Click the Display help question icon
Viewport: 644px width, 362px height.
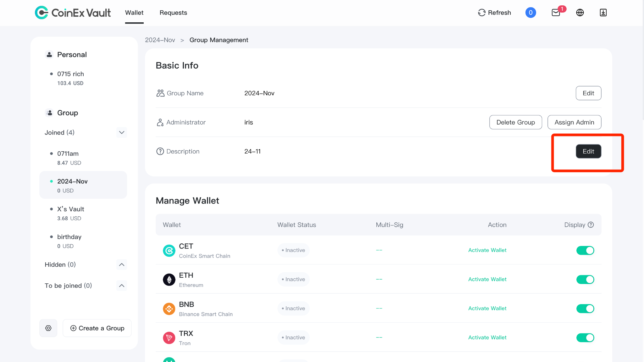click(x=591, y=225)
